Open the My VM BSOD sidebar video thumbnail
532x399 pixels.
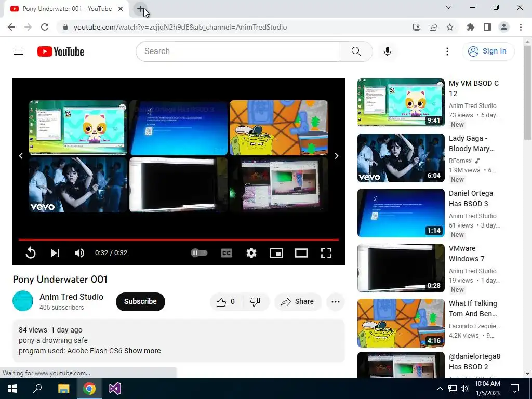tap(401, 102)
